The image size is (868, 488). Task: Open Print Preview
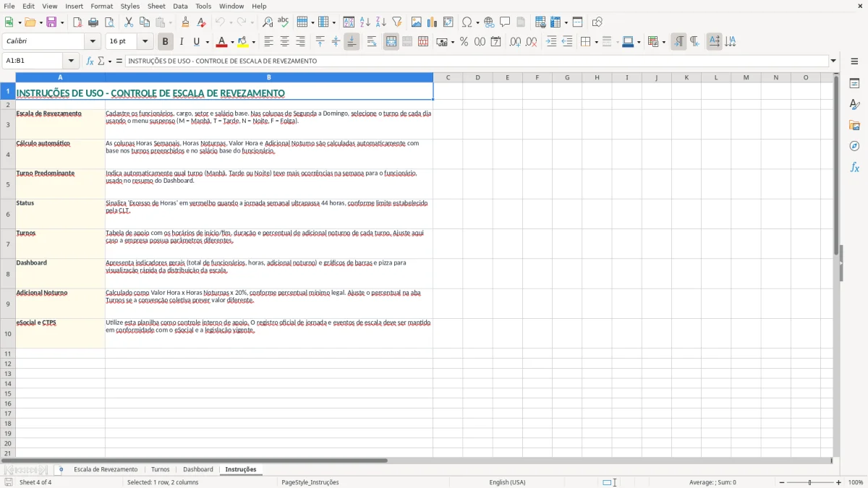pos(109,22)
